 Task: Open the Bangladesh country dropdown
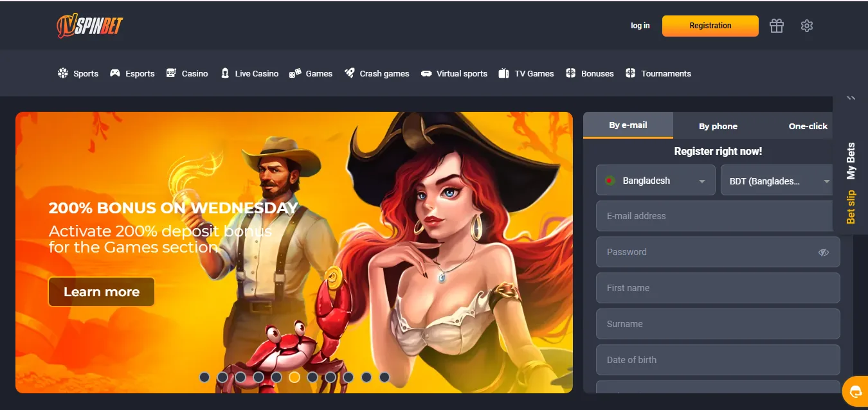(x=656, y=181)
